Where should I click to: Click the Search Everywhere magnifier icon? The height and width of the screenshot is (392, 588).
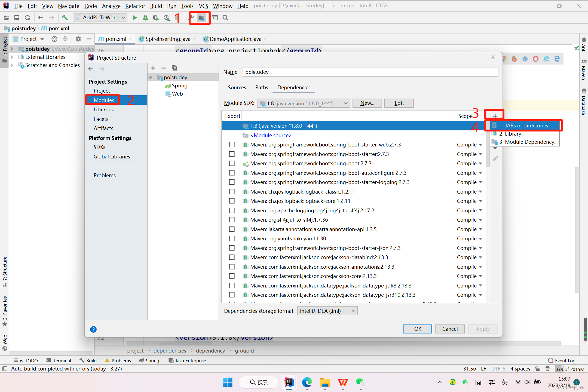point(225,18)
